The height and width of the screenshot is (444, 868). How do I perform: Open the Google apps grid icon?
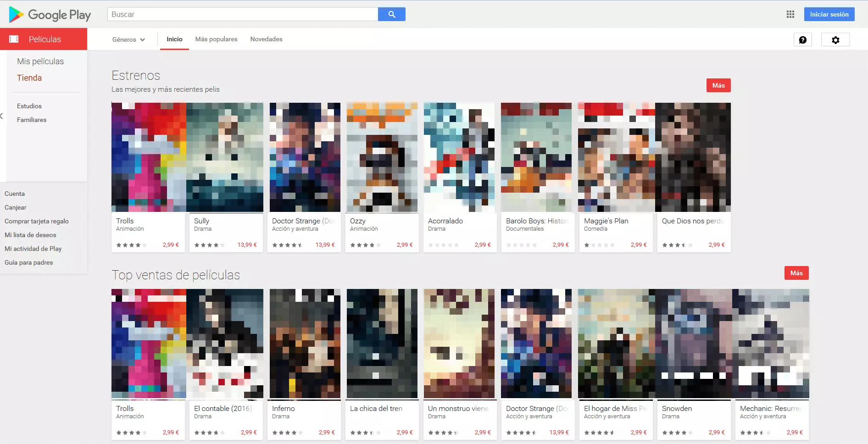(x=790, y=14)
